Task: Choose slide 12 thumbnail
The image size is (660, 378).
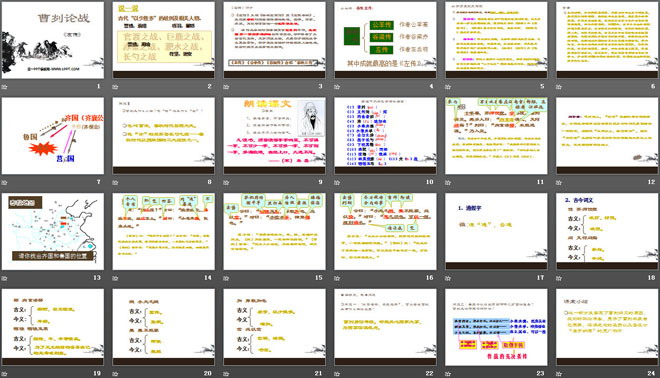Action: (607, 136)
